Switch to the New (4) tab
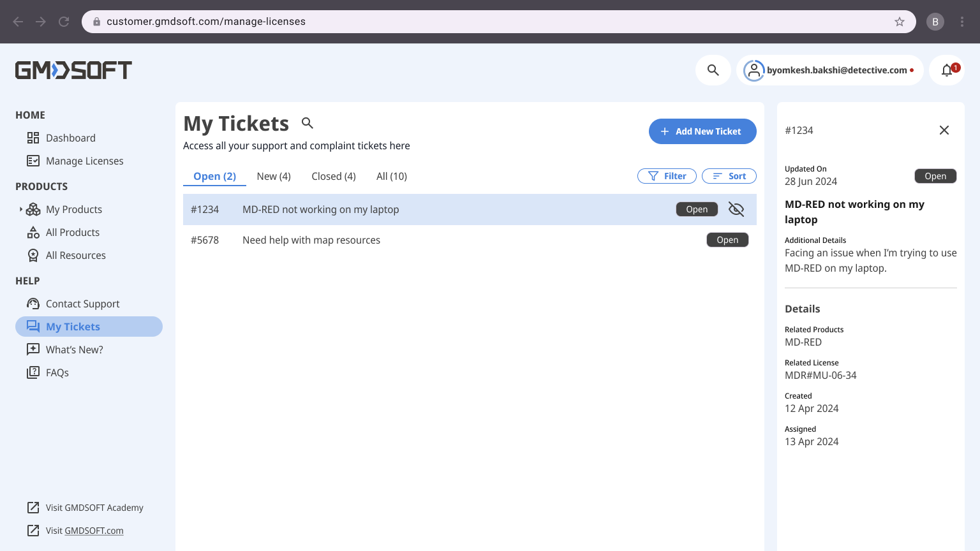The height and width of the screenshot is (551, 980). [x=274, y=176]
